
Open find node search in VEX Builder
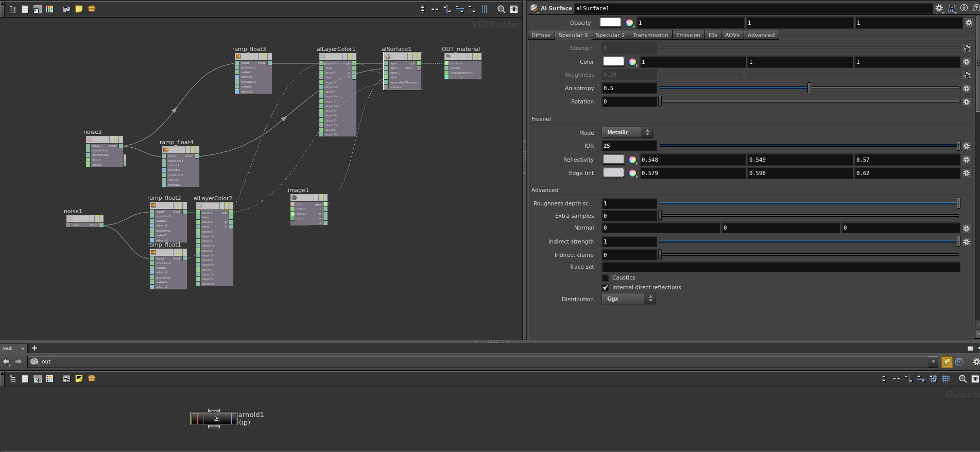click(501, 9)
